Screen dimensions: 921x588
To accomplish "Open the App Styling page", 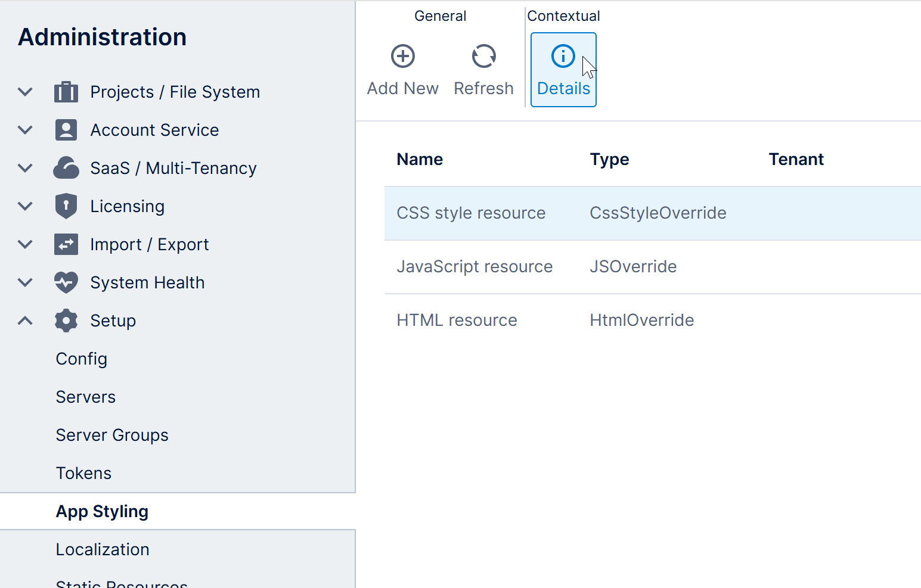I will 102,511.
